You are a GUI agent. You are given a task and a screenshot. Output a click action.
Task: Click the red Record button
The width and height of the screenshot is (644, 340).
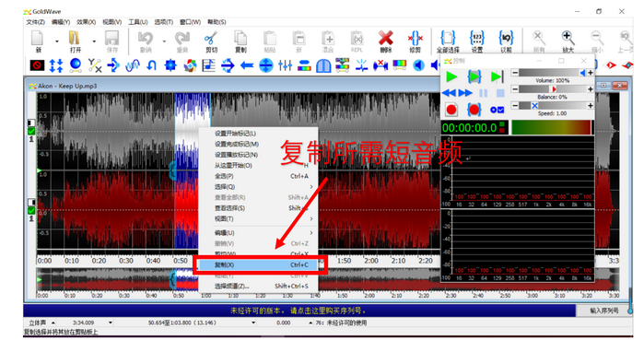451,110
